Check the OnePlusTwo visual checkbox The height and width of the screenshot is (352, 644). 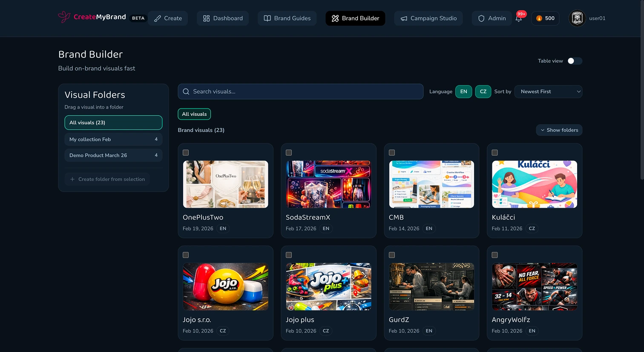click(x=186, y=152)
